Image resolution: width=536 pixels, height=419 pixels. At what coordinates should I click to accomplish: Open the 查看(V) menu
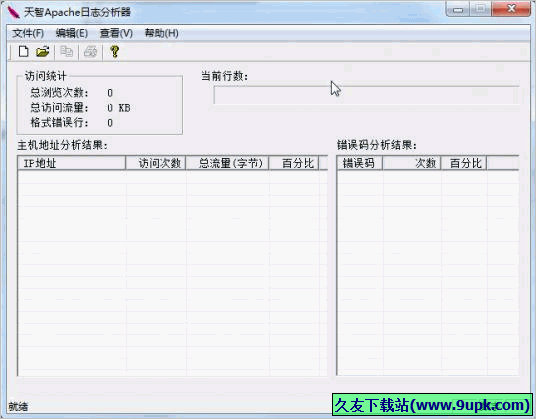pyautogui.click(x=116, y=33)
